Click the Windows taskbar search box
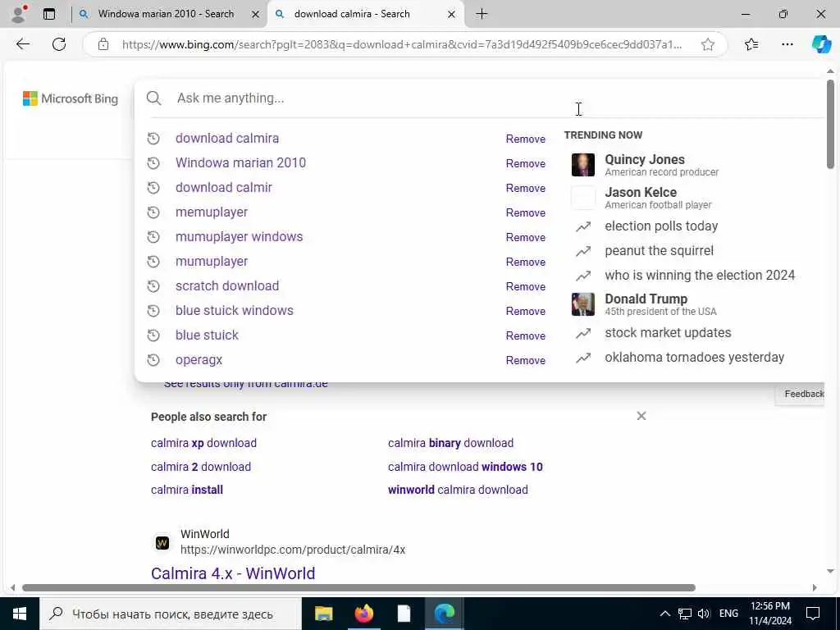 (171, 614)
